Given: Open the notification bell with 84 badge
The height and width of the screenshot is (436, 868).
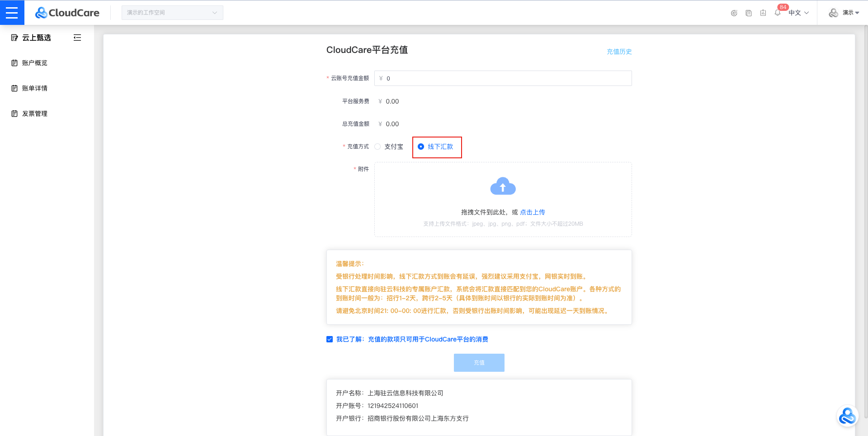Looking at the screenshot, I should tap(778, 13).
